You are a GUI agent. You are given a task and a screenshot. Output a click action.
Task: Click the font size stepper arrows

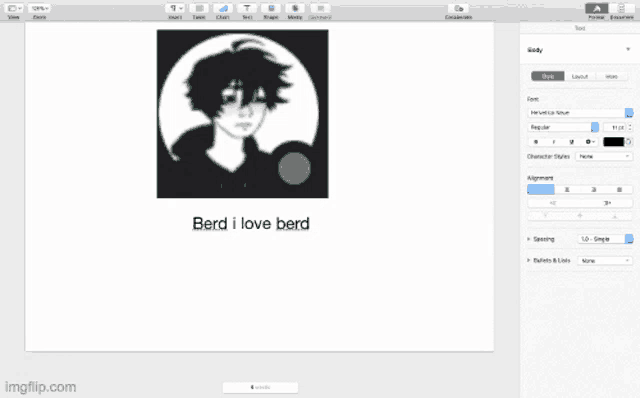pyautogui.click(x=630, y=127)
